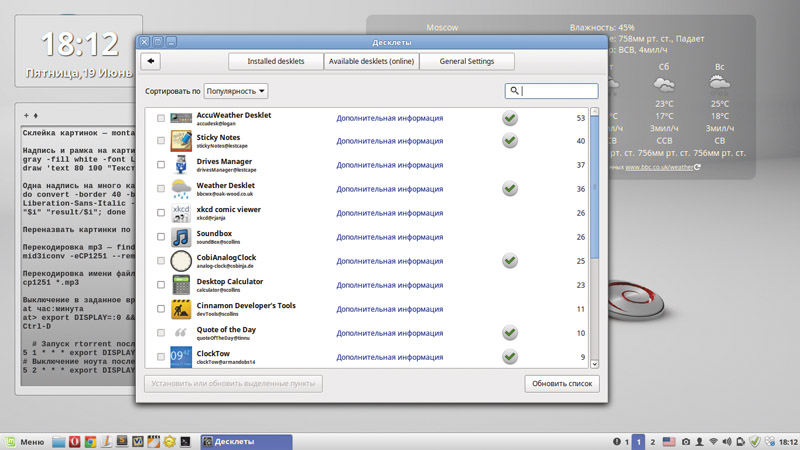Switch to Available desklets (online) tab
Viewport: 800px width, 450px height.
tap(371, 61)
